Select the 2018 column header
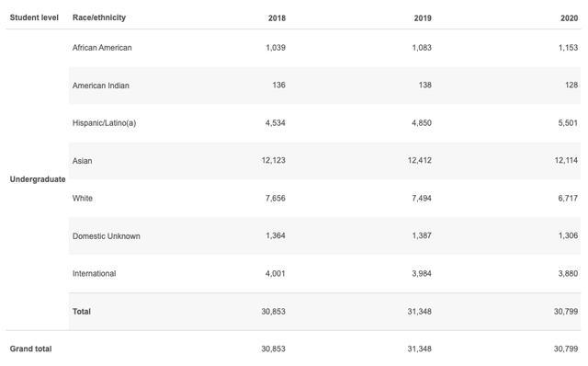588x366 pixels. pos(277,18)
